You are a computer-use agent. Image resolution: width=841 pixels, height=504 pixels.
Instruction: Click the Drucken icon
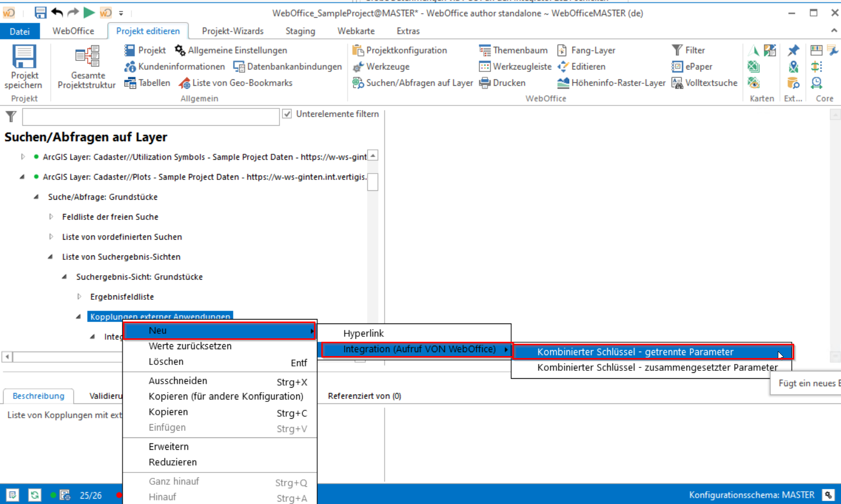(x=485, y=83)
